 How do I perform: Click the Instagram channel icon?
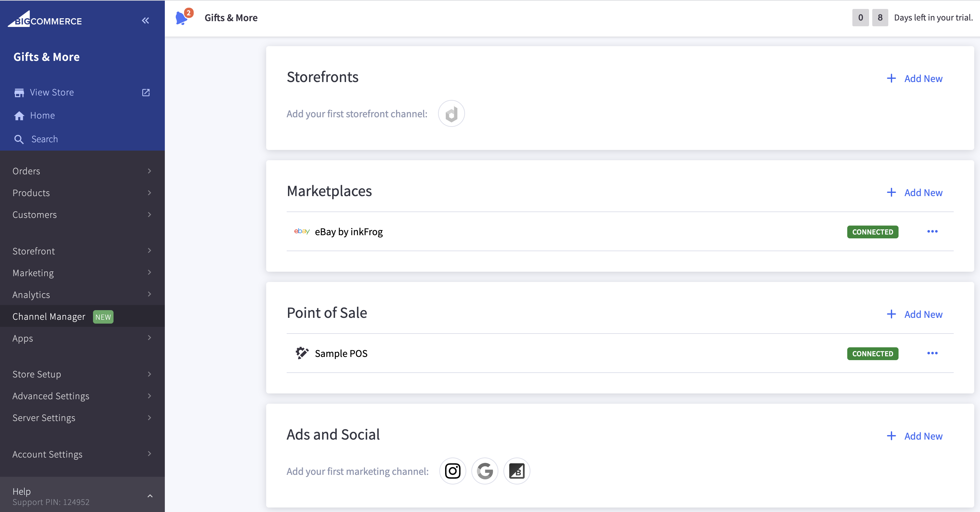pos(452,471)
